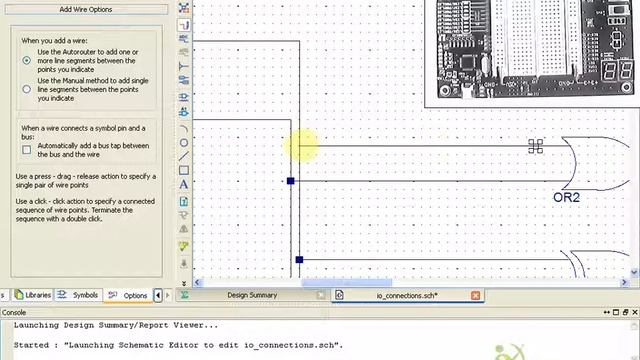This screenshot has width=640, height=360.
Task: Open the io_connections.sch tab
Action: 407,295
